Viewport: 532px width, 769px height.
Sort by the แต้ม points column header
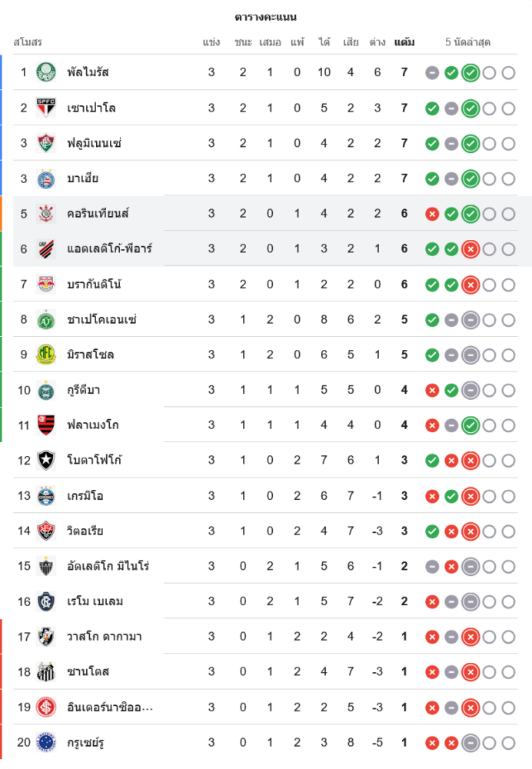pos(404,42)
